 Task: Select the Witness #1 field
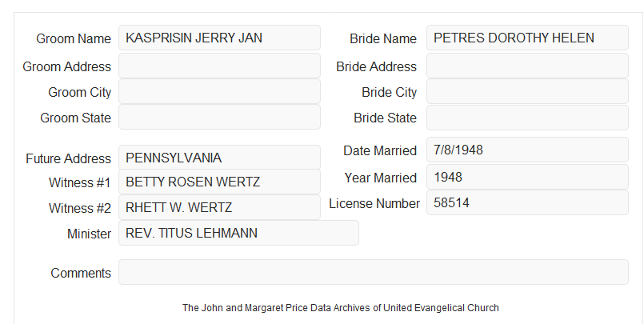coord(219,182)
